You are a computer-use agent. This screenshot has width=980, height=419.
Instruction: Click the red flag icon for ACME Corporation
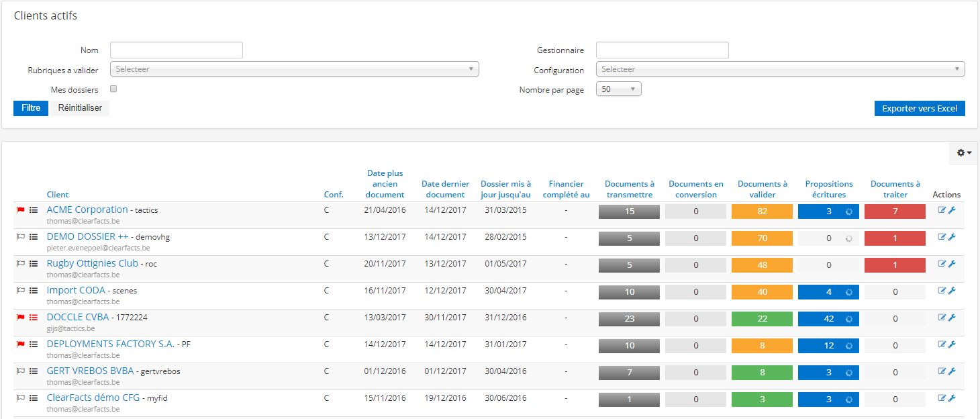coord(21,210)
